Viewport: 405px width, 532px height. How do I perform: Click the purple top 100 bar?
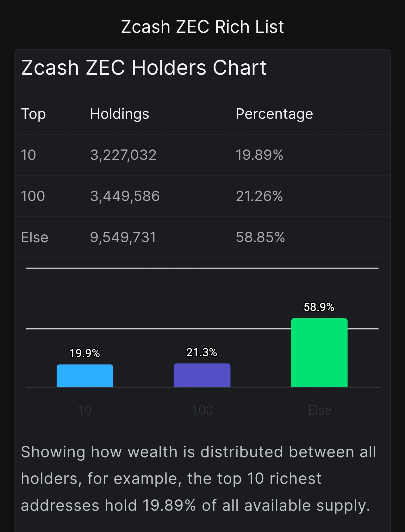click(202, 375)
